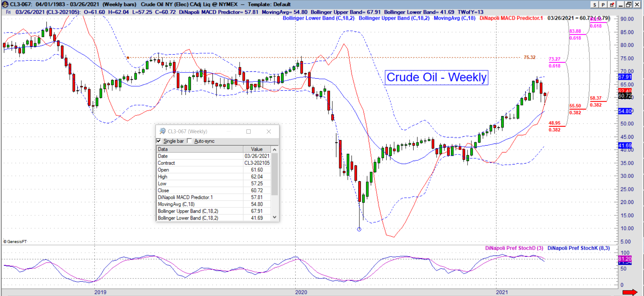Select the Contract row in data window
The width and height of the screenshot is (644, 296).
pyautogui.click(x=214, y=163)
